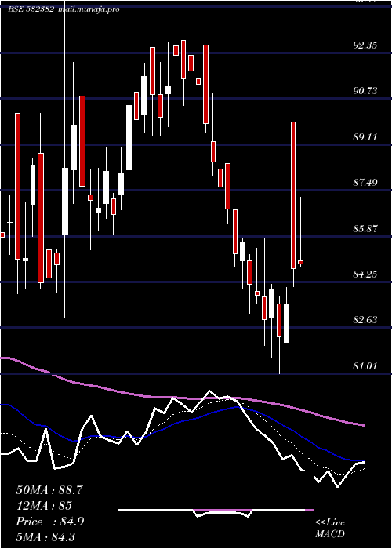Click the 85.87 price axis label
This screenshot has width=392, height=549.
365,229
